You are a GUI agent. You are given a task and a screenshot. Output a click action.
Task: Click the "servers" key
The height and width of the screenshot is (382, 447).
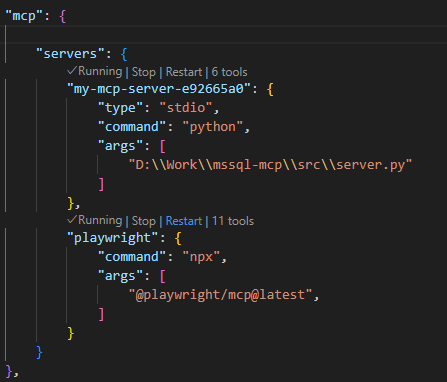[70, 54]
